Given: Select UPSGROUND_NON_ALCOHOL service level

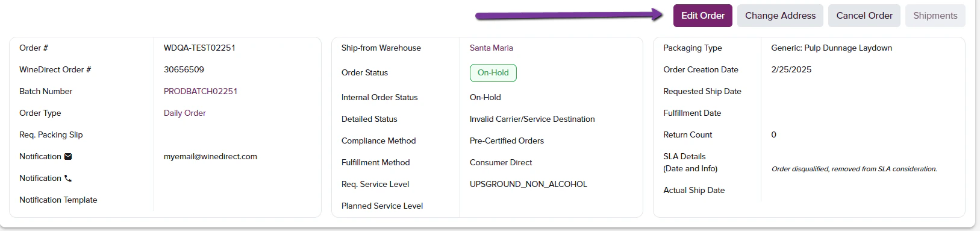Looking at the screenshot, I should 528,184.
